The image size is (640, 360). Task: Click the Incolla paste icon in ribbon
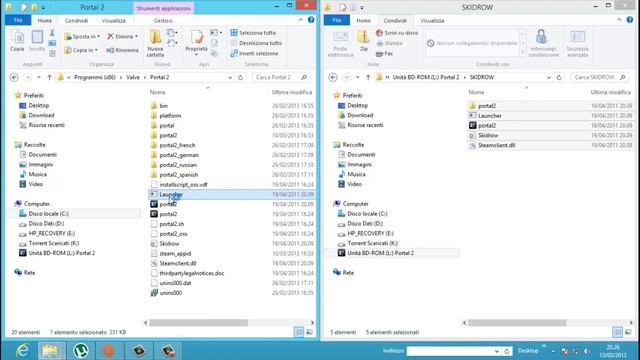pos(37,41)
